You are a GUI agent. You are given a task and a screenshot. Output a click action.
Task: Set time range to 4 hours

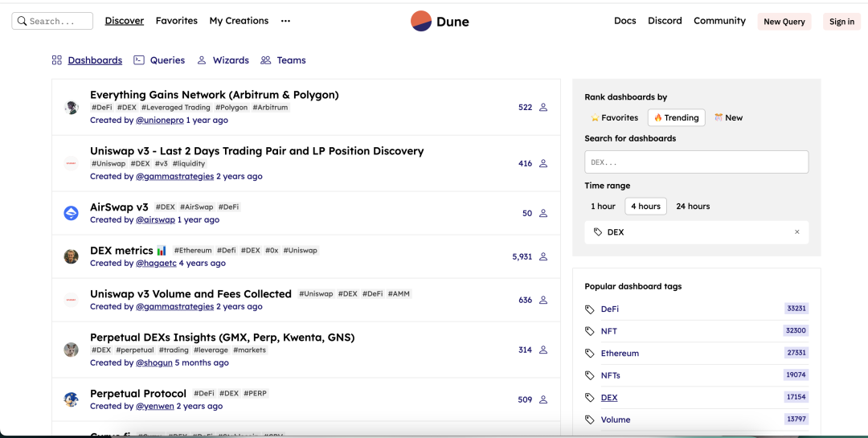point(645,206)
